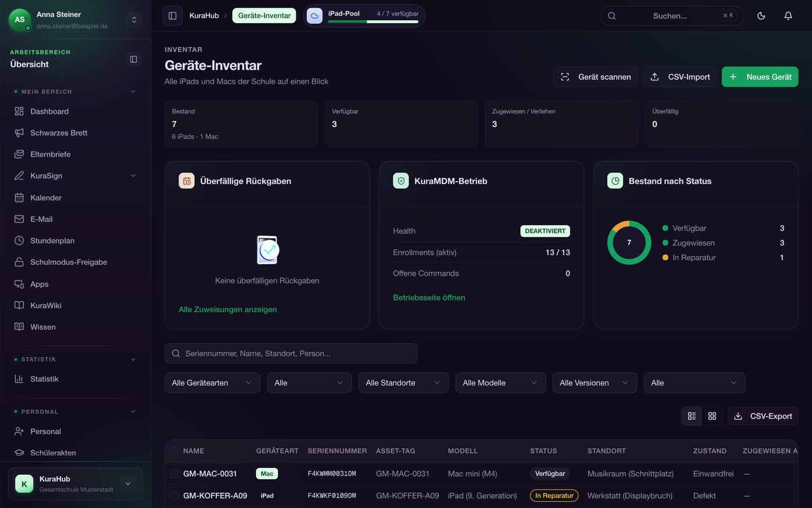Open Wissen in the sidebar
812x508 pixels.
[75, 327]
